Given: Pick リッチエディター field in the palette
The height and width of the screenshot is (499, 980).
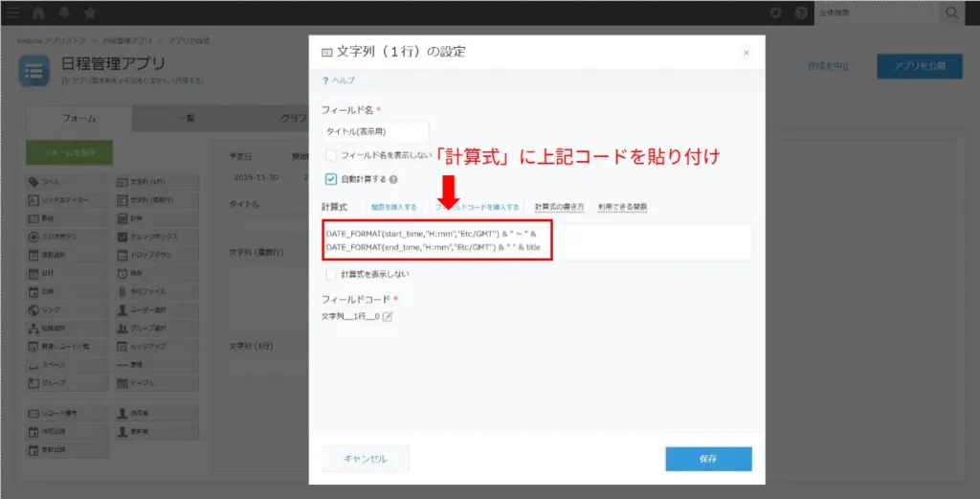Looking at the screenshot, I should pyautogui.click(x=68, y=200).
